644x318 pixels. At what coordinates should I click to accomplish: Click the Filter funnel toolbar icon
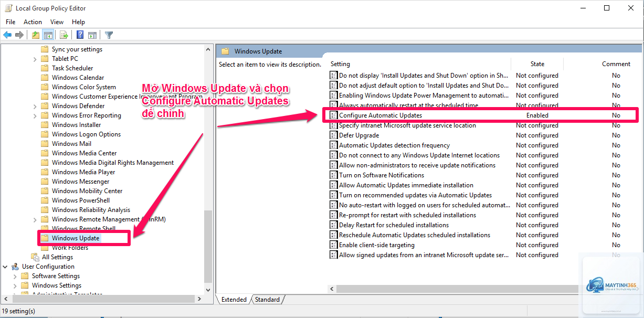click(x=109, y=35)
